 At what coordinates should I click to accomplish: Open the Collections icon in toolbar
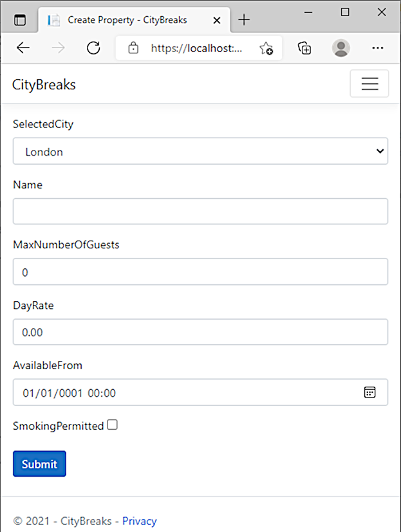pos(304,48)
